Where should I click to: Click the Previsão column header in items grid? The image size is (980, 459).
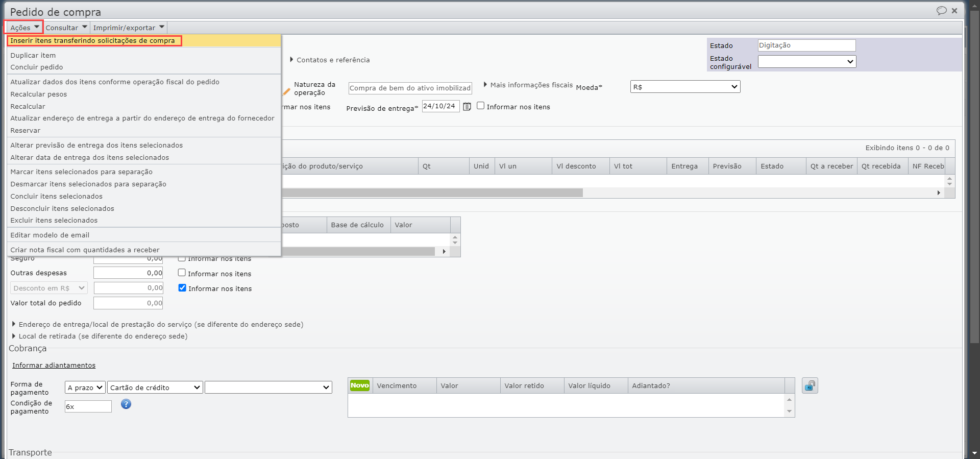click(732, 166)
